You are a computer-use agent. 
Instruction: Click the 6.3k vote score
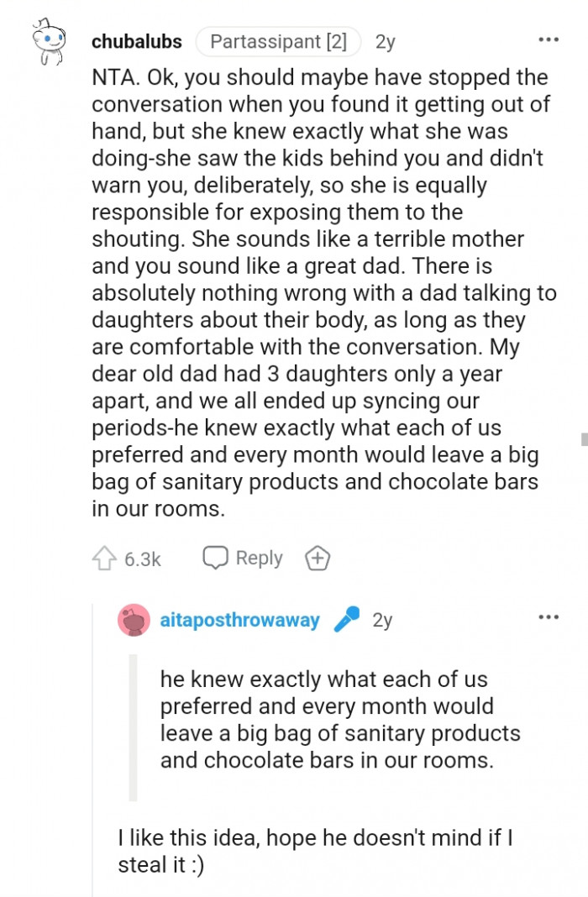[x=143, y=559]
